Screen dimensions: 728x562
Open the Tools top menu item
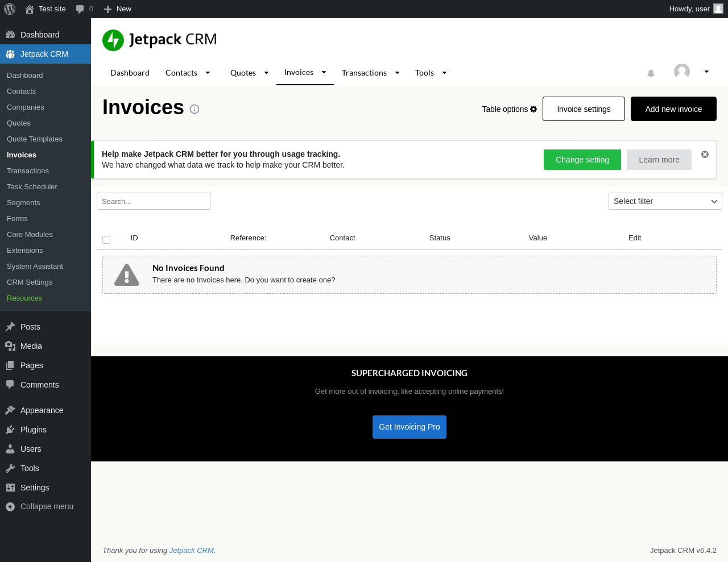[424, 73]
